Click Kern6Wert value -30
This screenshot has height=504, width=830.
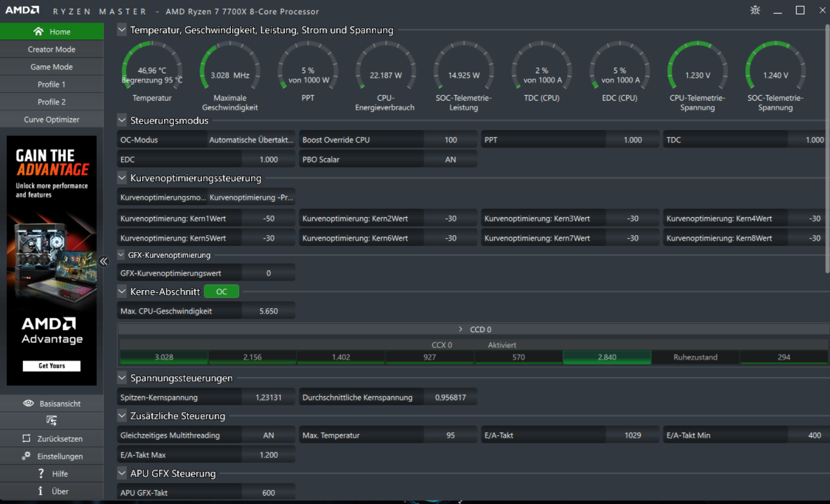450,238
